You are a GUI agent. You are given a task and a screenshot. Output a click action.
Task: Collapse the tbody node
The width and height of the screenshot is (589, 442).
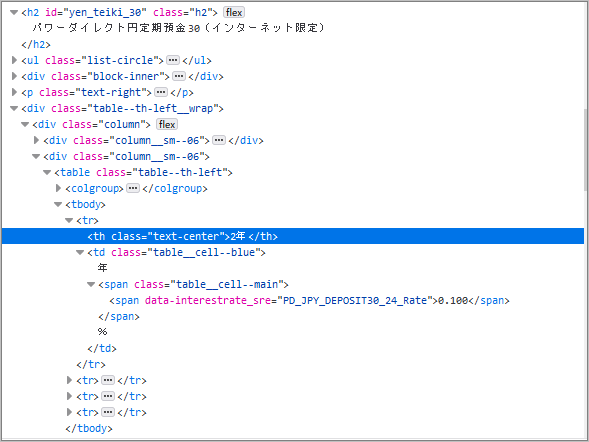(x=58, y=205)
